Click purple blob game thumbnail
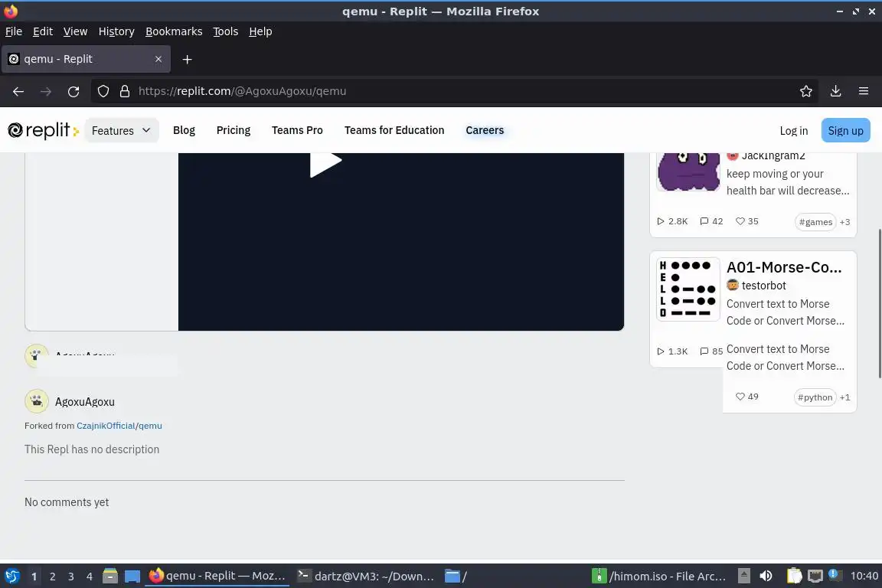 tap(688, 172)
